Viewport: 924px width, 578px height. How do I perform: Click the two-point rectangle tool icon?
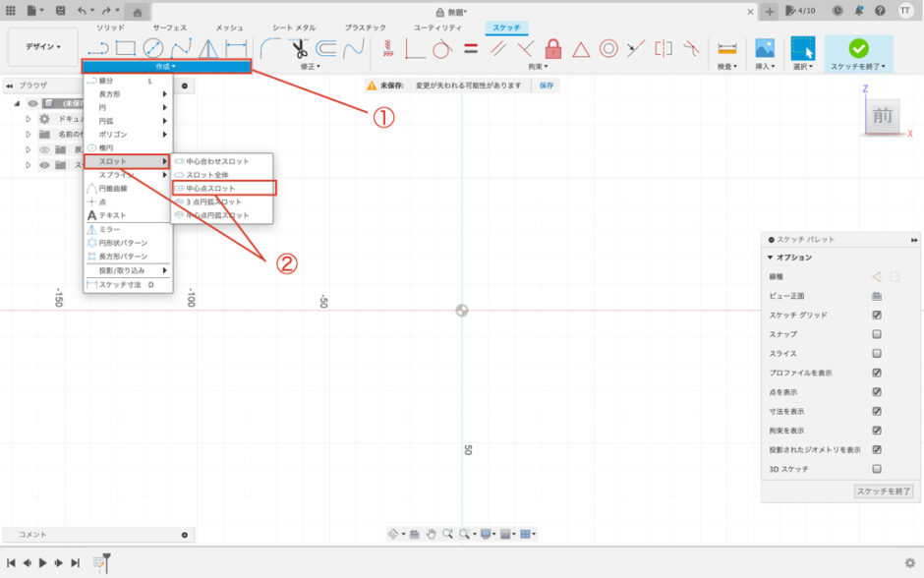pos(125,48)
